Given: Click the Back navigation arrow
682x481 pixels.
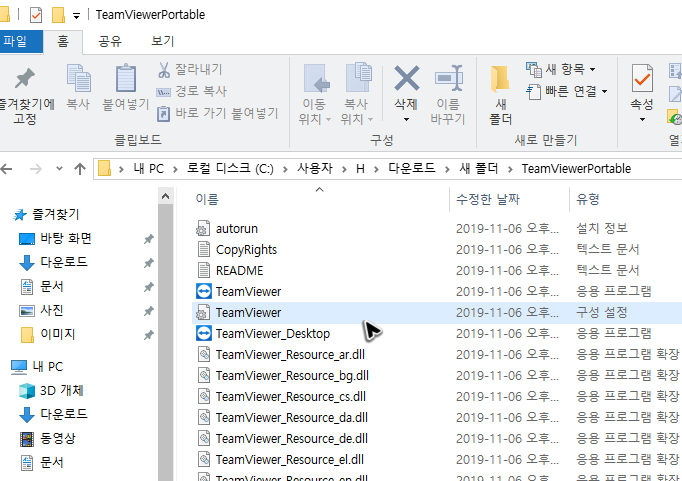Looking at the screenshot, I should click(x=6, y=169).
